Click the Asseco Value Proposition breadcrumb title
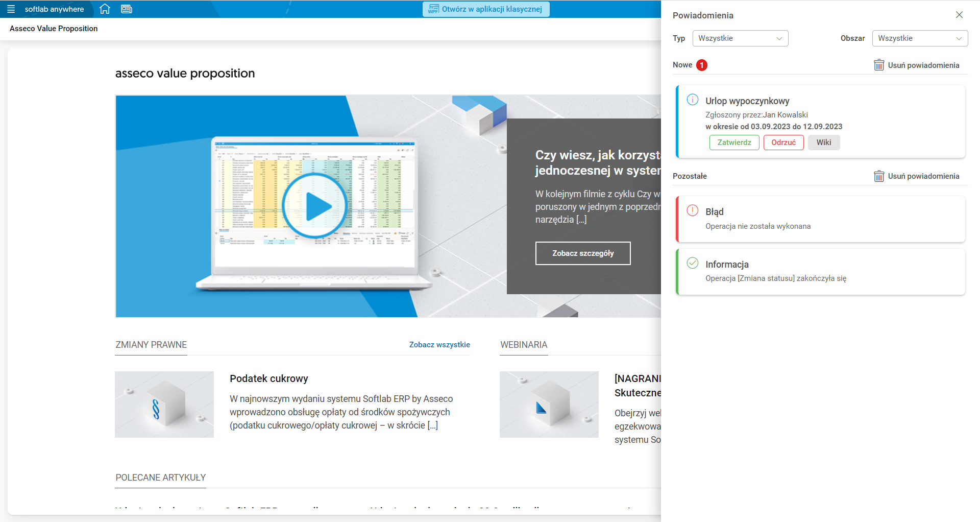 (54, 29)
